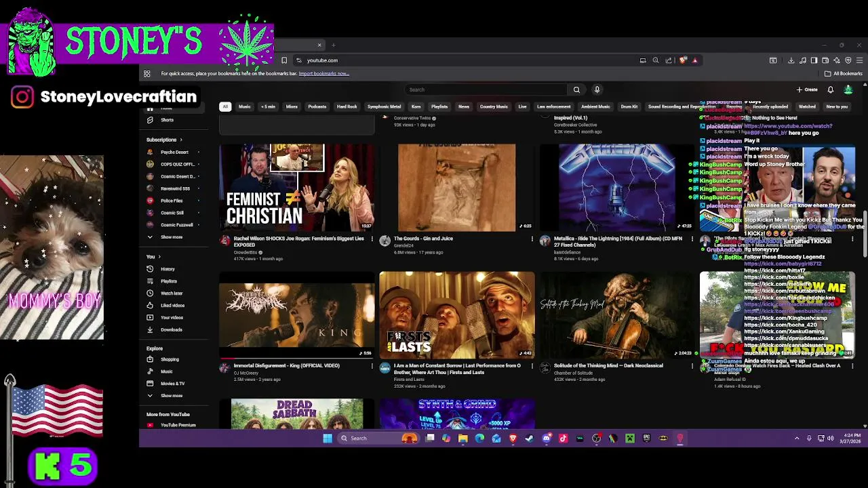Expand the You section chevron
Image resolution: width=868 pixels, height=488 pixels.
[x=160, y=257]
